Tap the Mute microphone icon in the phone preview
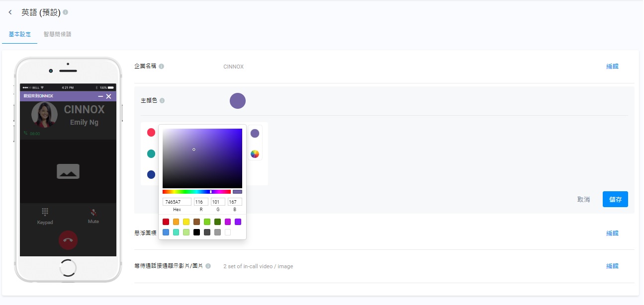 point(93,212)
